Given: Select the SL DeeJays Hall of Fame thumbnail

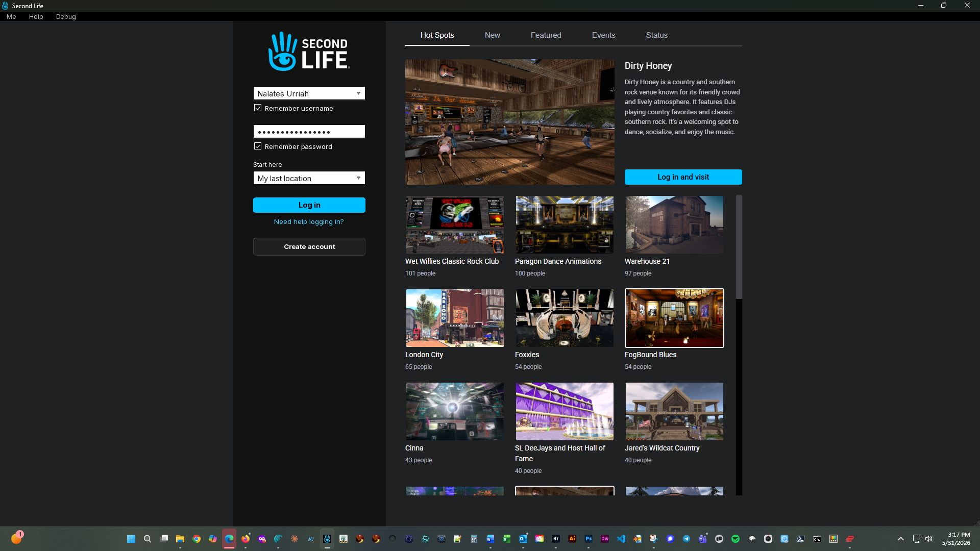Looking at the screenshot, I should coord(565,412).
